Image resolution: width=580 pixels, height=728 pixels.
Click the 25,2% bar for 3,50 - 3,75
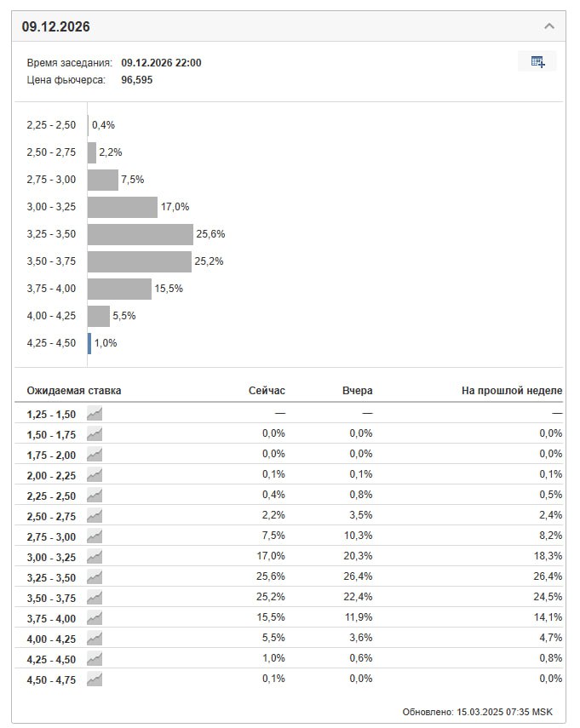[140, 261]
